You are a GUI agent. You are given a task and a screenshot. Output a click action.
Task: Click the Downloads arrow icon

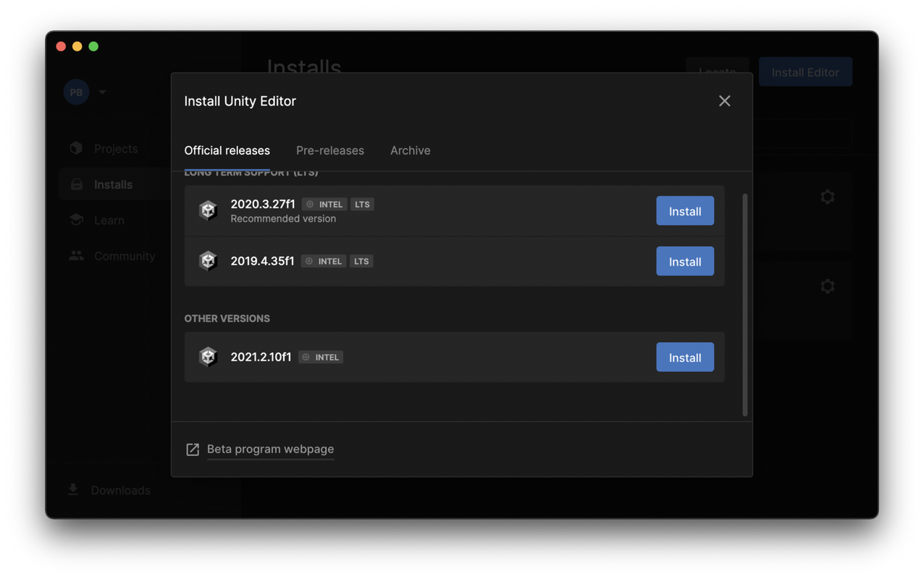coord(73,489)
